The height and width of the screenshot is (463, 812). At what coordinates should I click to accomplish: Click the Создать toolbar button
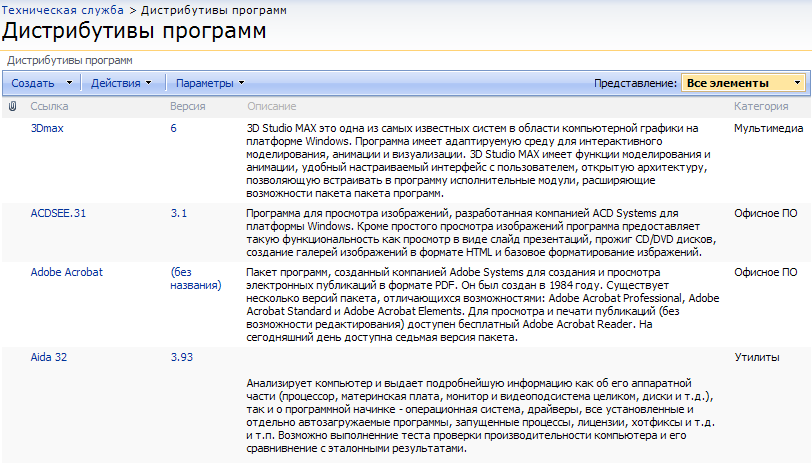click(x=33, y=83)
